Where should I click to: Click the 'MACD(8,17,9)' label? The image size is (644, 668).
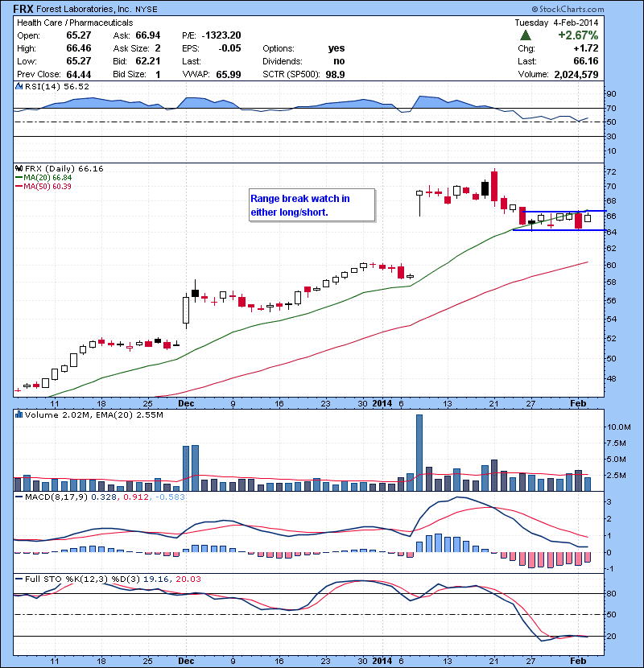tap(56, 497)
